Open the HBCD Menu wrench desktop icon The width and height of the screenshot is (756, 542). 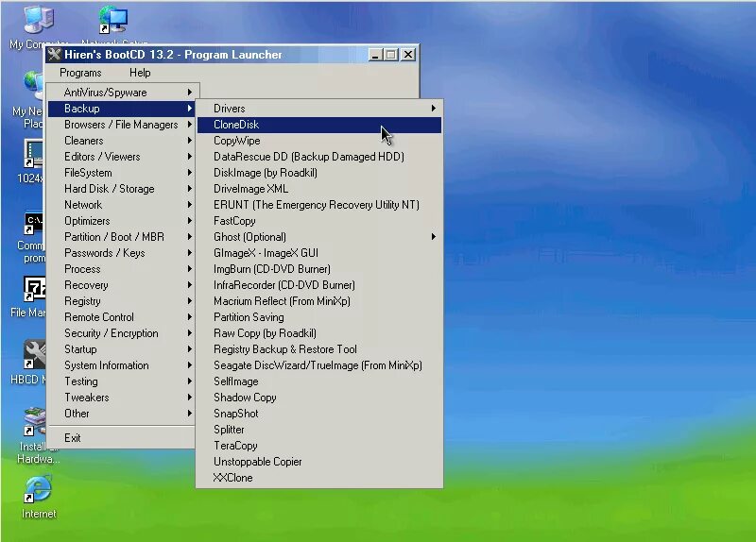pyautogui.click(x=35, y=356)
